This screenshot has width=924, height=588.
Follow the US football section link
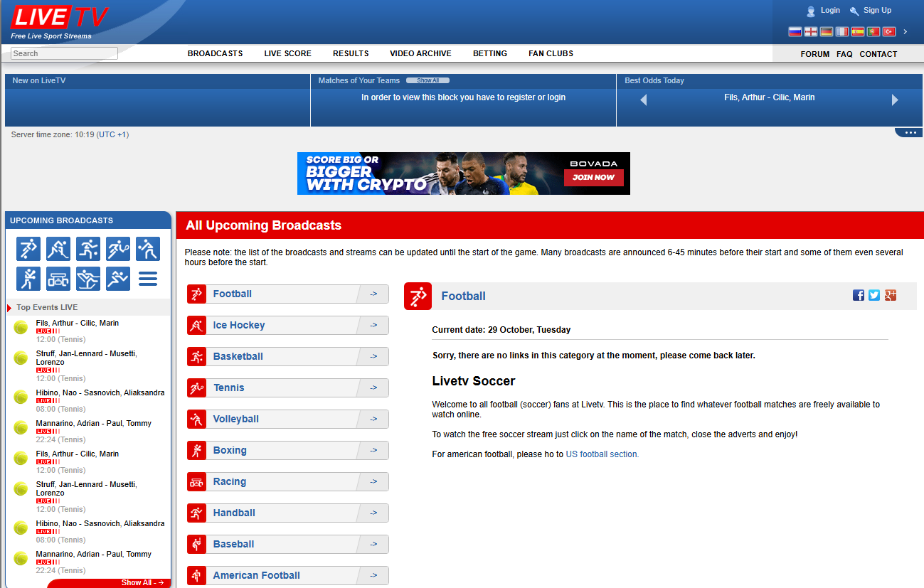[x=602, y=454]
